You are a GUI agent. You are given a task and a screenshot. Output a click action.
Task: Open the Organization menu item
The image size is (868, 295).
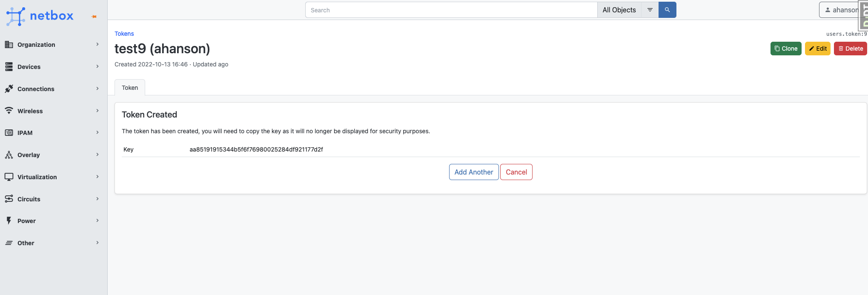54,45
